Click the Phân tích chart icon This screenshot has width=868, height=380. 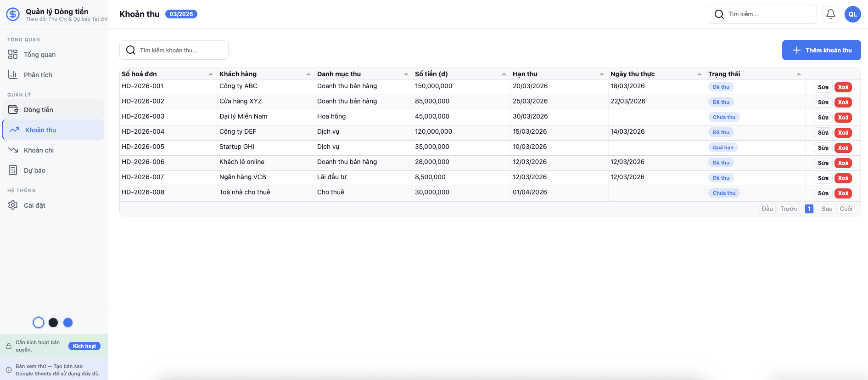(13, 75)
